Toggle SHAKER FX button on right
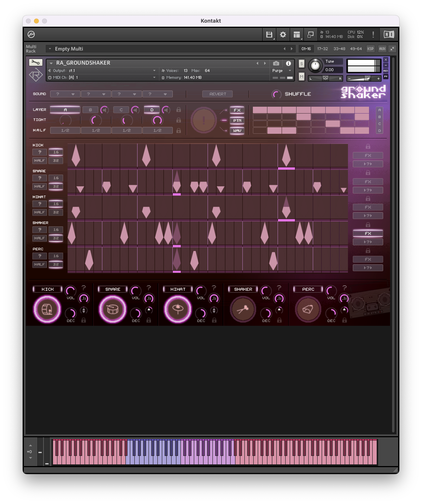Viewport: 422px width, 504px height. click(x=368, y=233)
